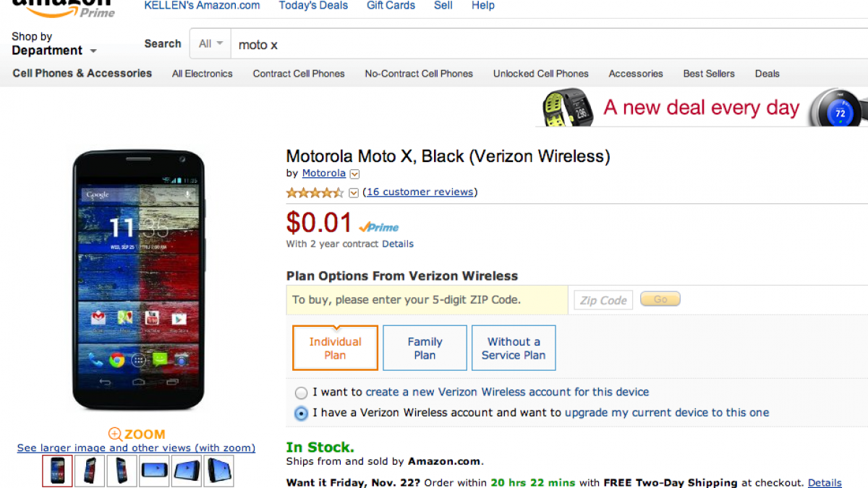868x488 pixels.
Task: Select the last phone angle thumbnail
Action: point(218,471)
